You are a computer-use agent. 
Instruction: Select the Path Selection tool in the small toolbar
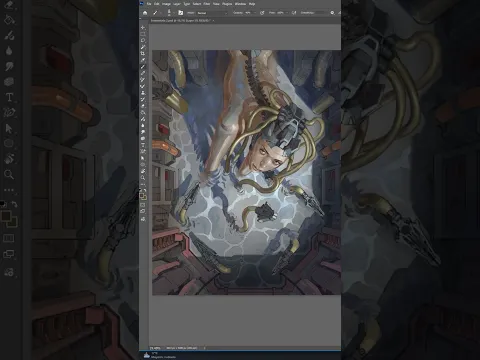[x=143, y=158]
